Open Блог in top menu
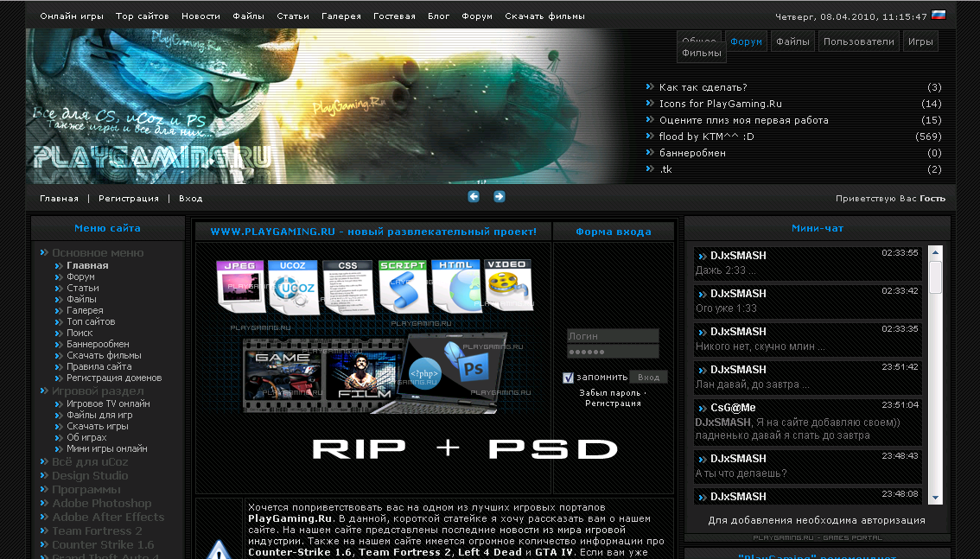 coord(439,16)
